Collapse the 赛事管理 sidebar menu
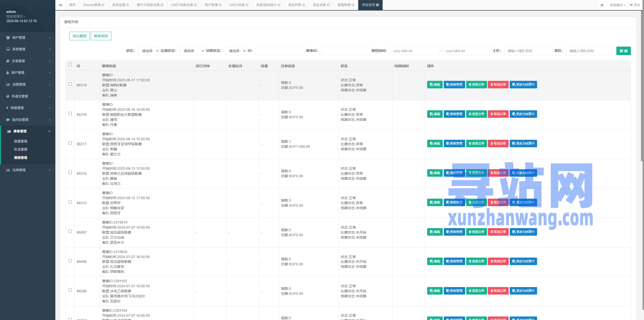The width and height of the screenshot is (644, 320). [28, 131]
